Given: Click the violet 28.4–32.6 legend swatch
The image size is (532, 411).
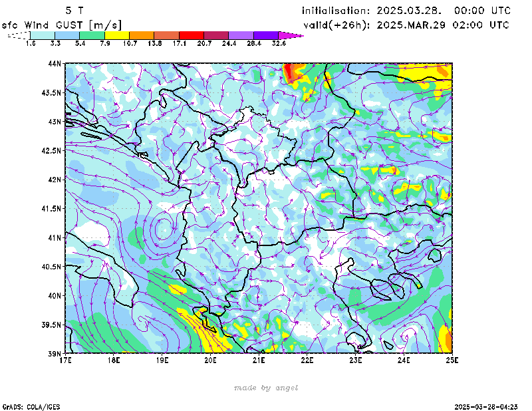Looking at the screenshot, I should 266,35.
